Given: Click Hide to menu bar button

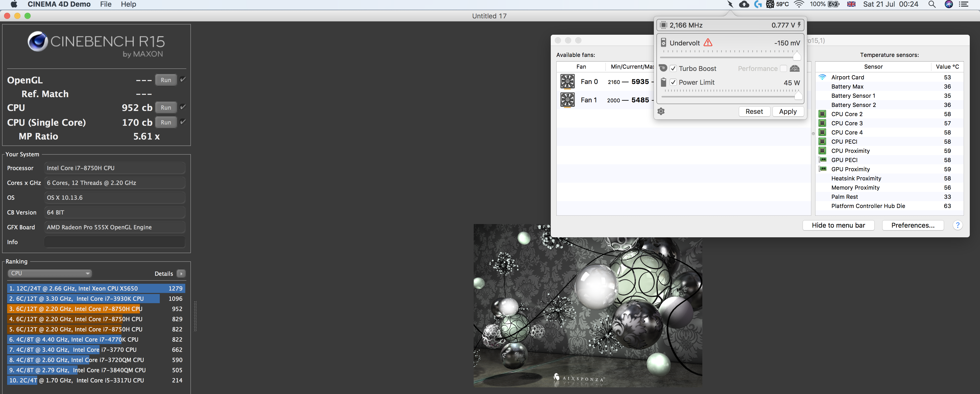Looking at the screenshot, I should pyautogui.click(x=838, y=225).
